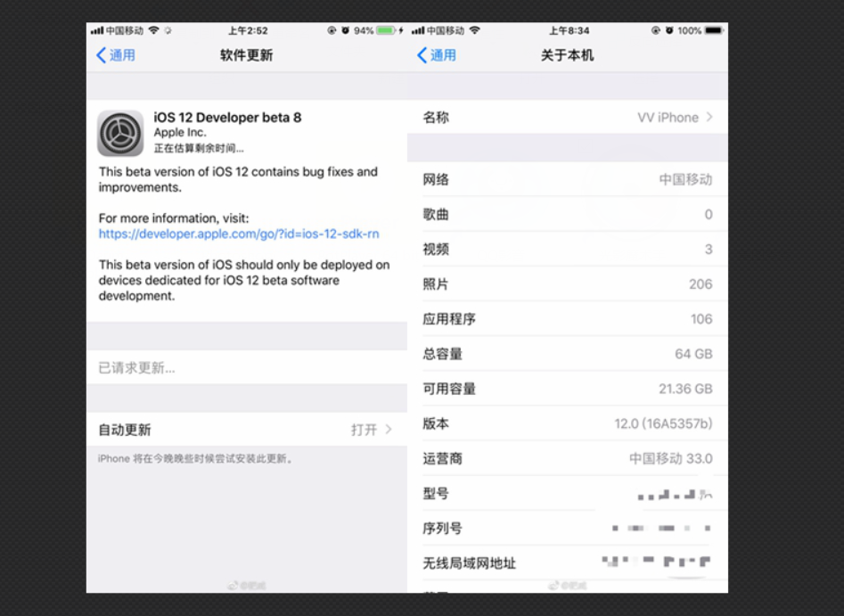Tap the full battery icon at 100%
This screenshot has height=616, width=844.
714,30
